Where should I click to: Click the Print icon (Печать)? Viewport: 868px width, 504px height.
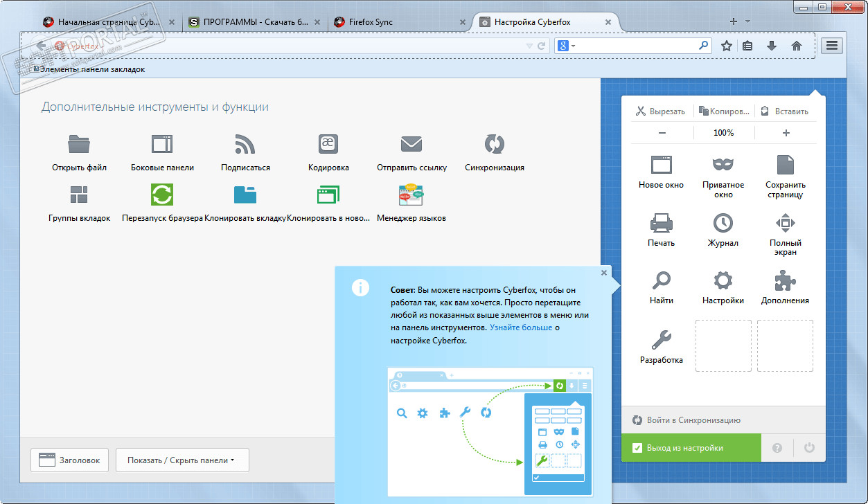tap(661, 222)
